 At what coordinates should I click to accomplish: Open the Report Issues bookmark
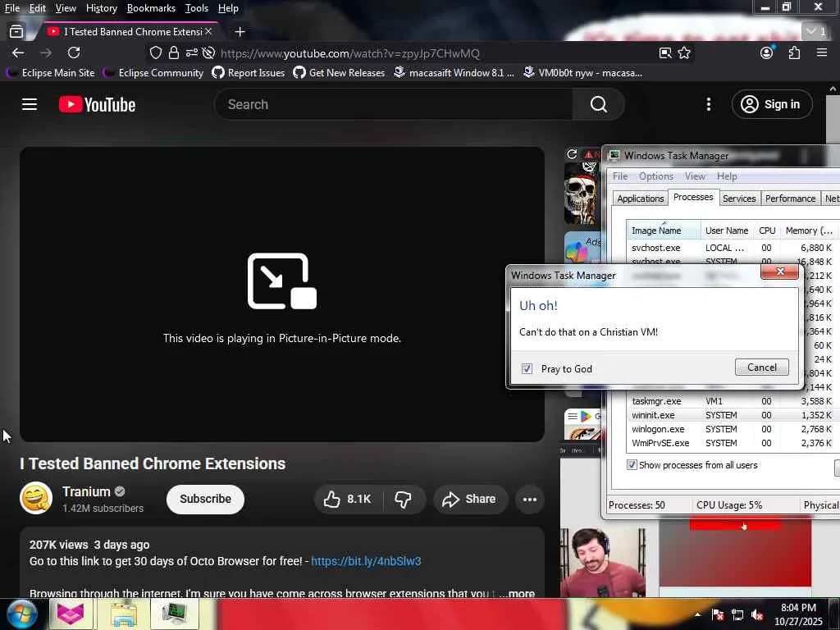point(248,73)
